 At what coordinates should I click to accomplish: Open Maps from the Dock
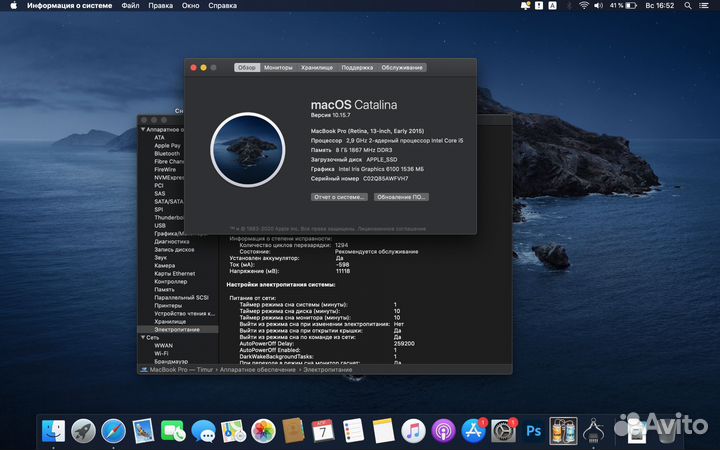tap(233, 431)
